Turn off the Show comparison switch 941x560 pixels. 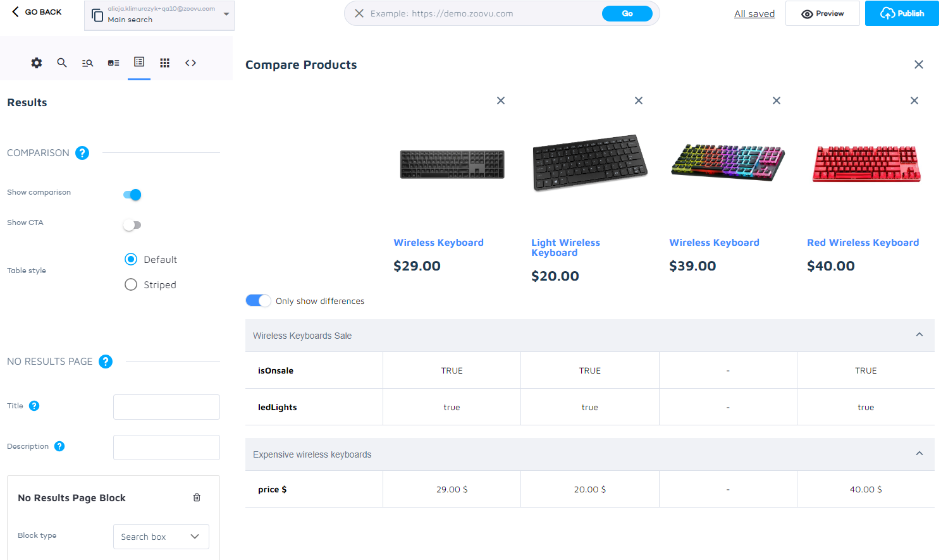click(x=132, y=195)
